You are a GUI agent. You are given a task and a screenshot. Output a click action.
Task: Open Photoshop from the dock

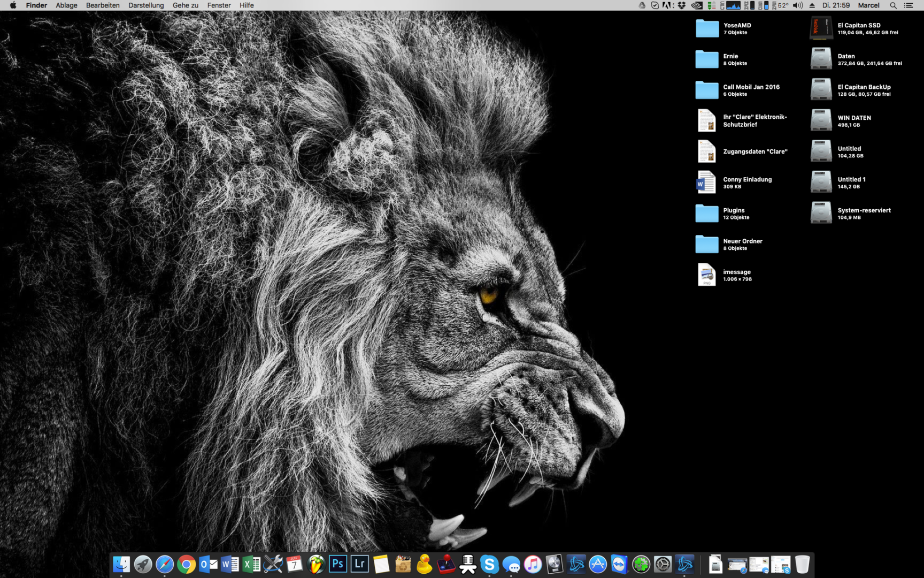pyautogui.click(x=337, y=564)
